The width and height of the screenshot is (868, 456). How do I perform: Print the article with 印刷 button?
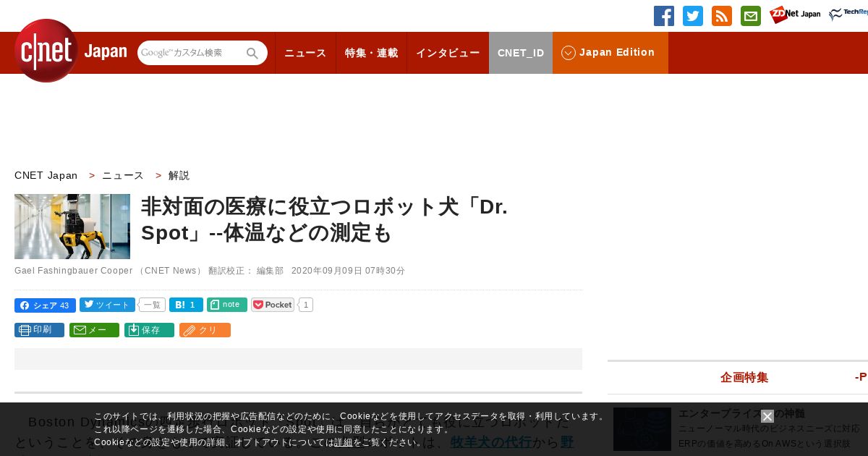click(39, 330)
